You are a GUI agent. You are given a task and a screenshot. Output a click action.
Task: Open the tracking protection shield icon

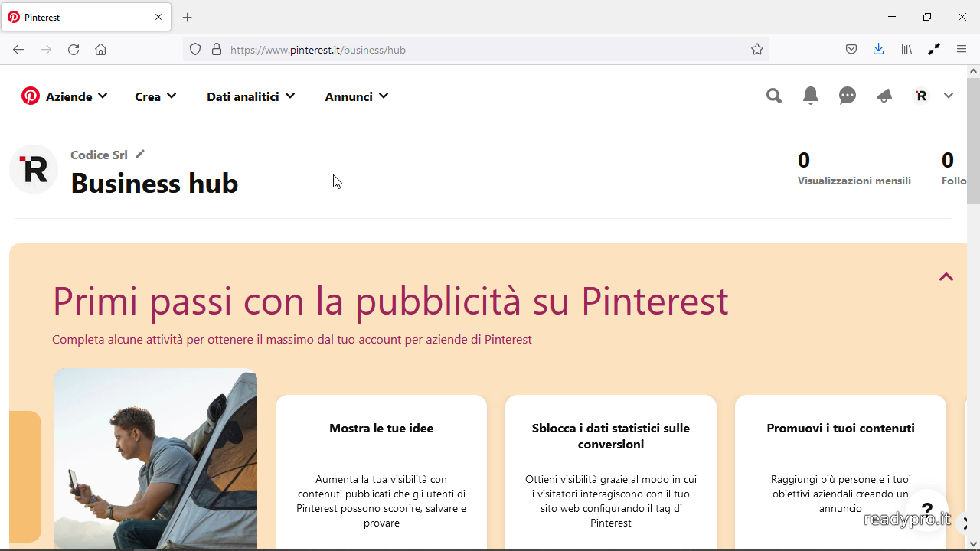click(195, 49)
